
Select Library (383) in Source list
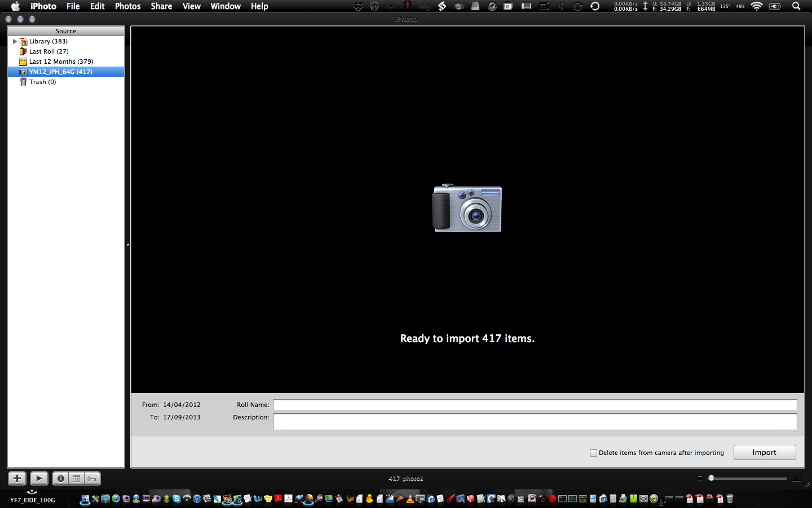point(66,41)
